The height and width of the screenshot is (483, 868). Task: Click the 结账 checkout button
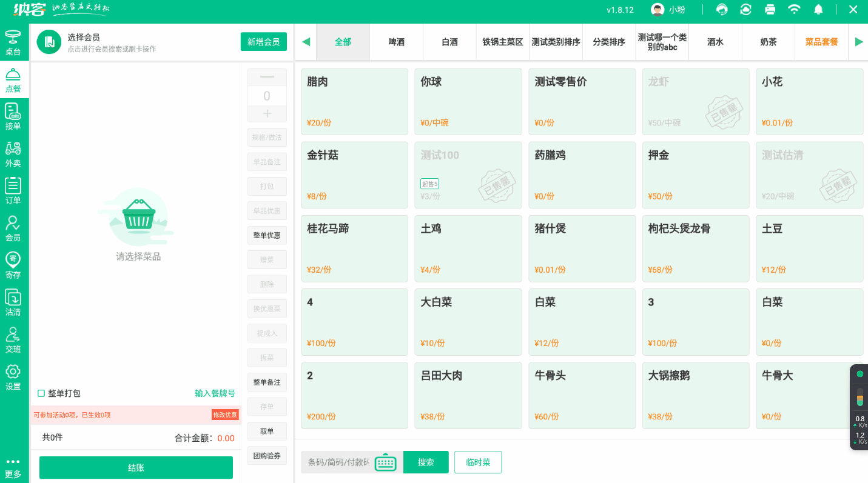click(x=136, y=467)
